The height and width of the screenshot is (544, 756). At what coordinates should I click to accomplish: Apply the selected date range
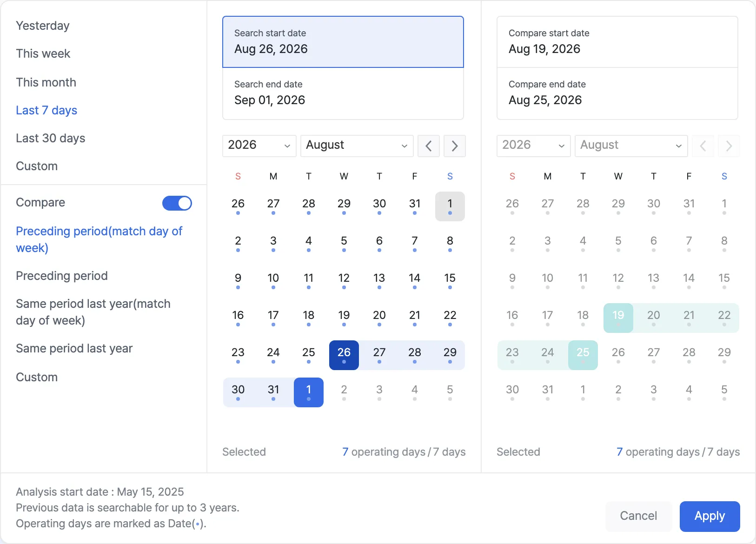[x=710, y=516]
